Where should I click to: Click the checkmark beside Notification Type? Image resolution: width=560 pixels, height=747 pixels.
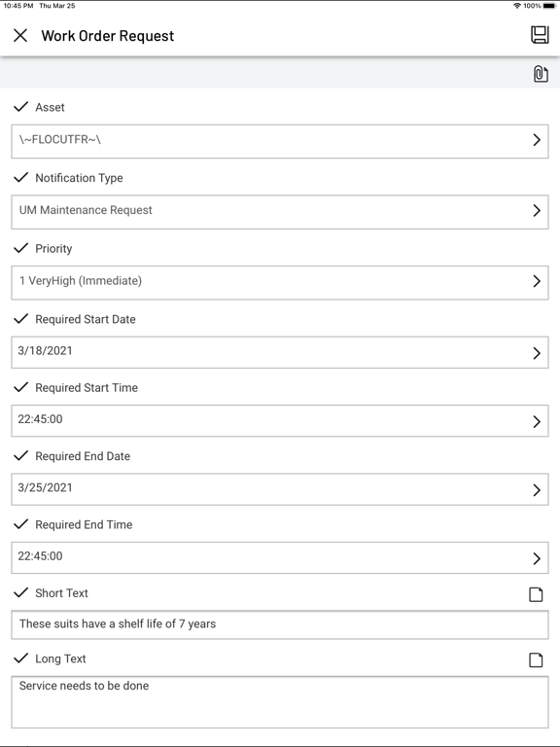click(21, 178)
